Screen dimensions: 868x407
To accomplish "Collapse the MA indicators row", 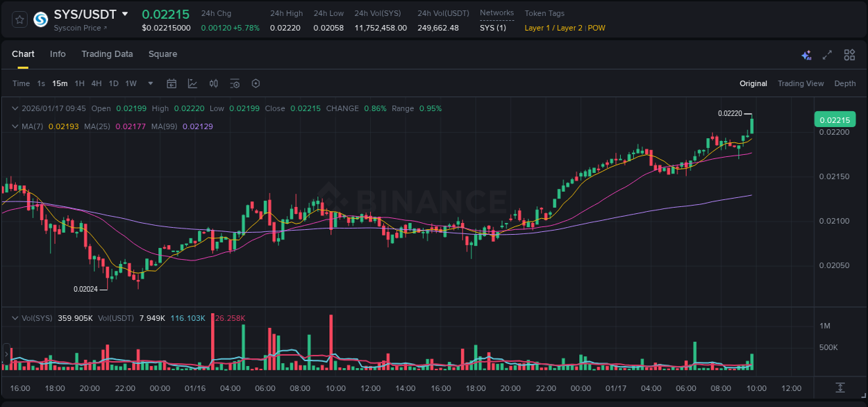I will pos(15,126).
